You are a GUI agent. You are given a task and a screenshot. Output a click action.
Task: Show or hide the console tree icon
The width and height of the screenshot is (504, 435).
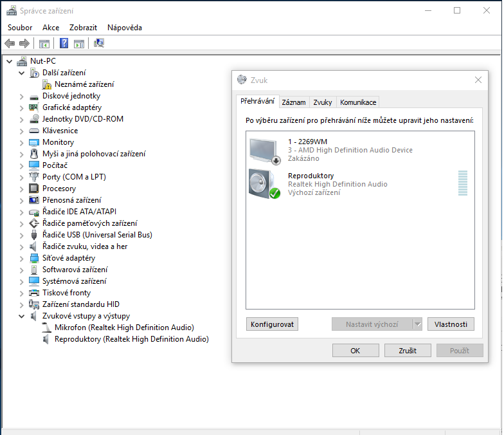pyautogui.click(x=44, y=44)
